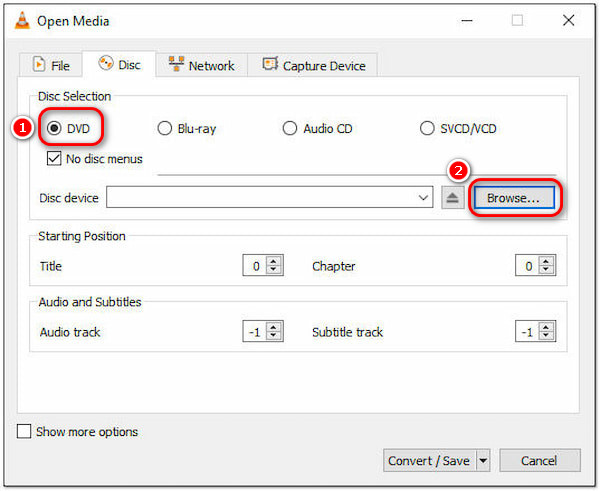
Task: Select the SVCD/VCD disc type
Action: (x=428, y=128)
